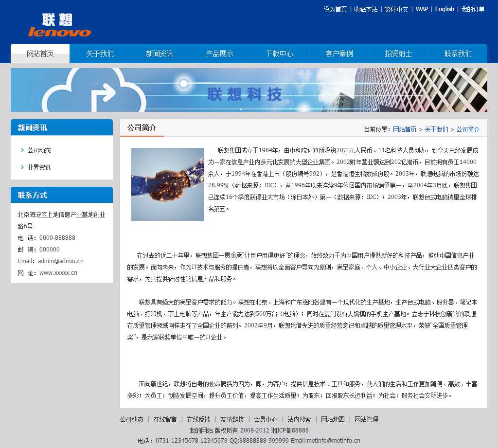Screen dimensions: 498x448
Task: Click 网站首页 in the breadcrumb
Action: tap(405, 129)
